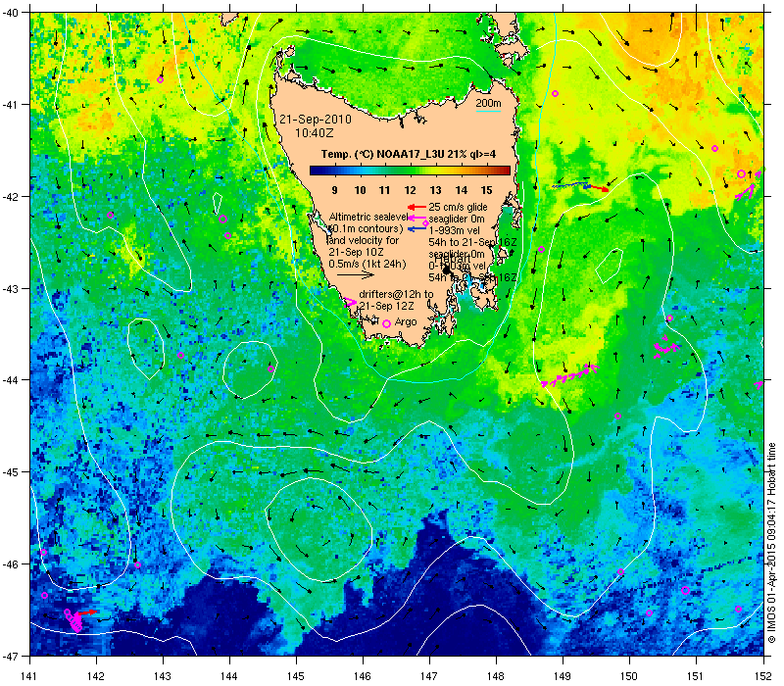Click the Altimetric sealevel label
Image resolution: width=784 pixels, height=686 pixels.
click(368, 217)
